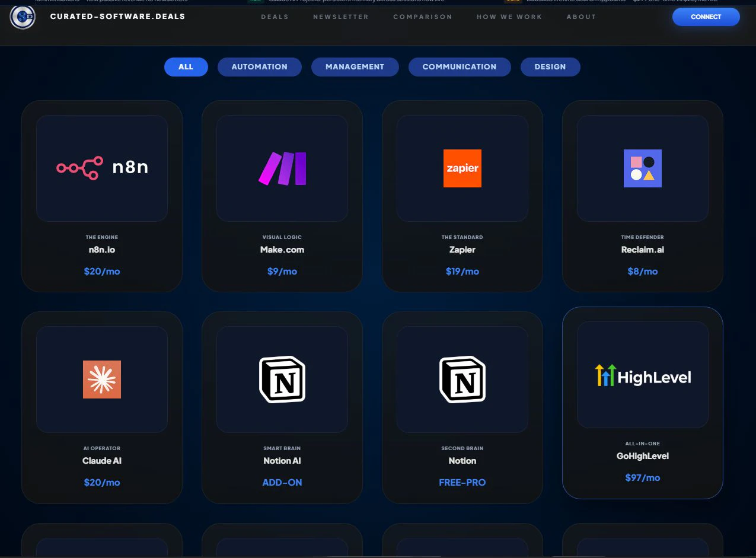
Task: Go to the COMPARISON page
Action: pyautogui.click(x=423, y=17)
